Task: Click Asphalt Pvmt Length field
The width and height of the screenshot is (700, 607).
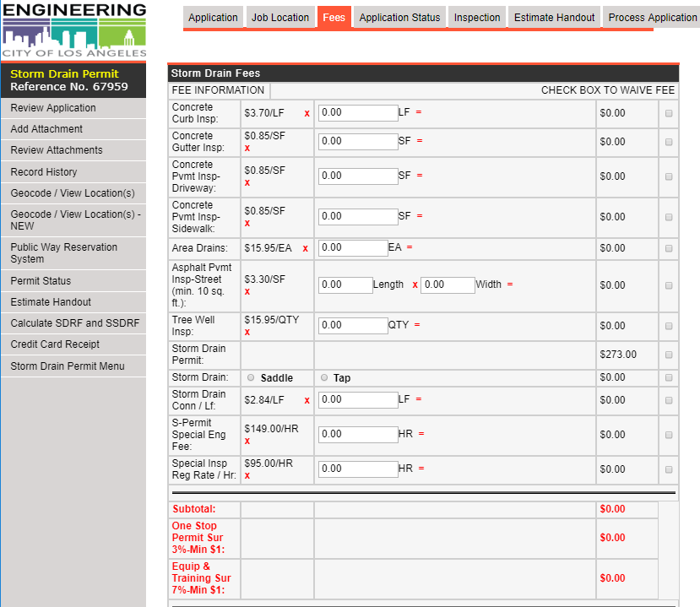Action: point(345,285)
